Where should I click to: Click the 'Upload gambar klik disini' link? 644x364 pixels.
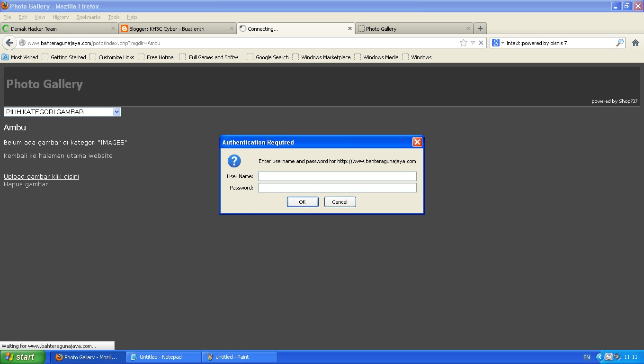coord(41,176)
